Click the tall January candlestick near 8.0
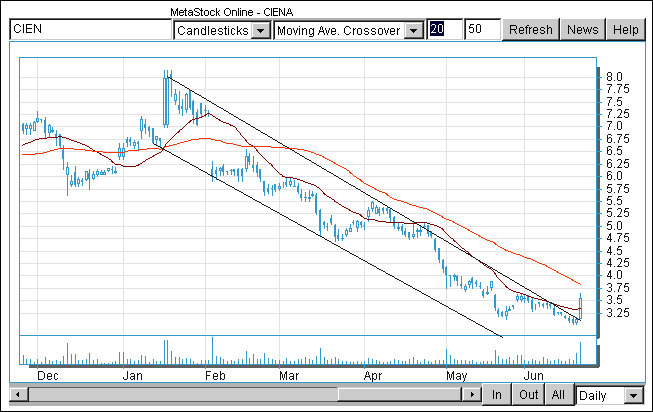This screenshot has height=412, width=653. tap(166, 99)
